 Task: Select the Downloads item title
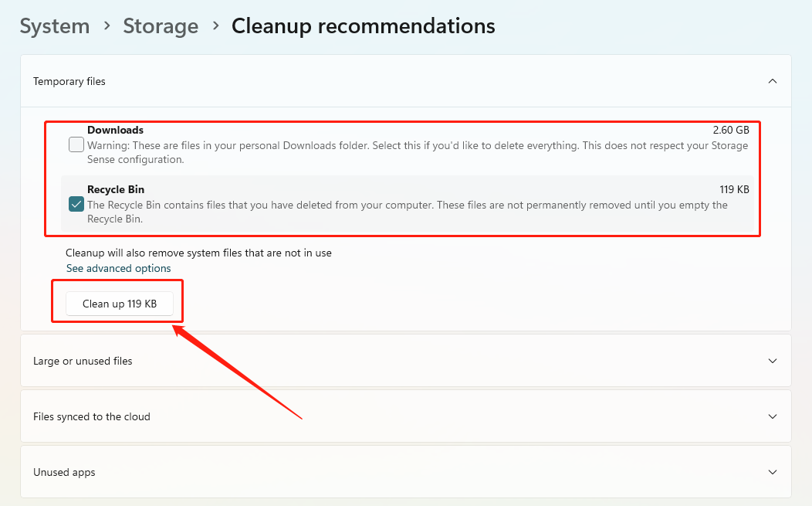point(115,130)
